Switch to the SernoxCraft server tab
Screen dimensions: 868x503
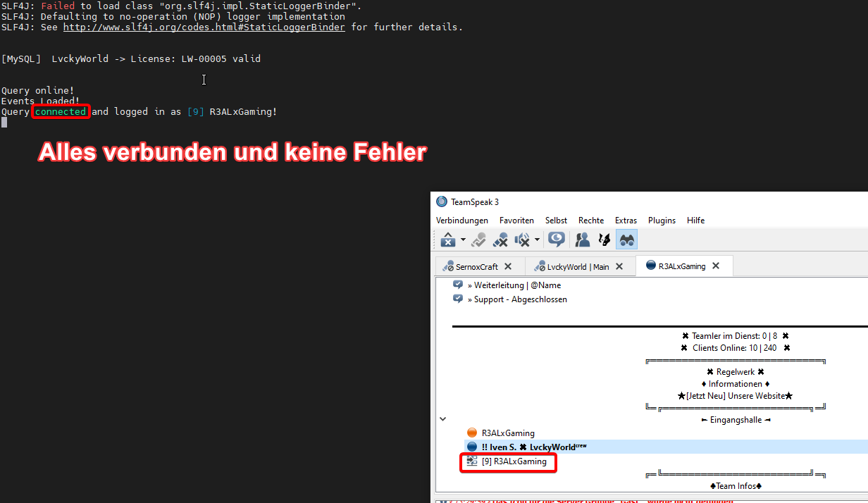tap(471, 267)
